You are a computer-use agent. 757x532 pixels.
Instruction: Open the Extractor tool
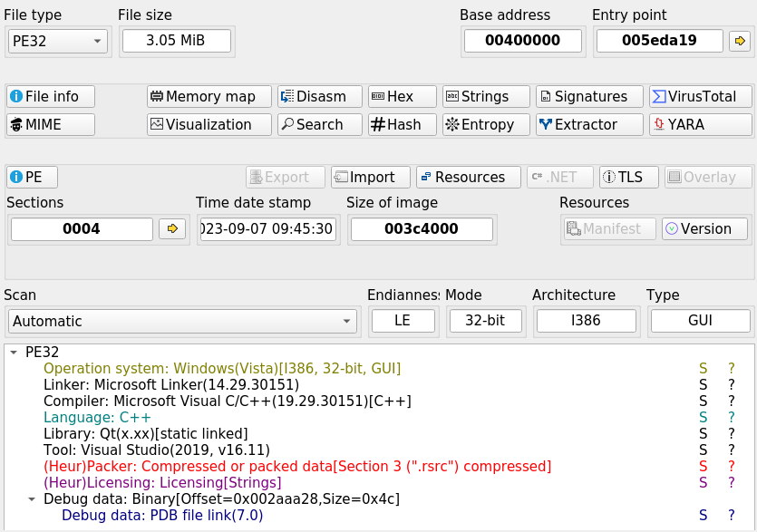(x=589, y=124)
